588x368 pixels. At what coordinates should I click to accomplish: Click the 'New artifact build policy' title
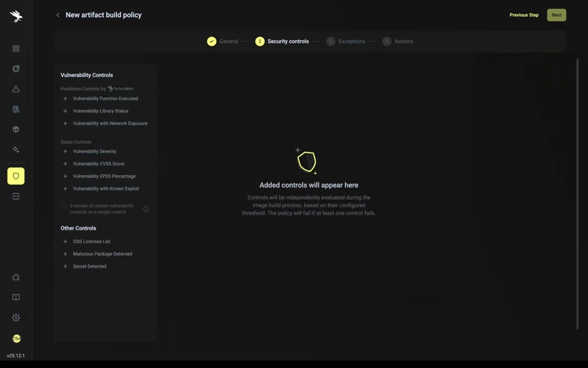[x=104, y=15]
